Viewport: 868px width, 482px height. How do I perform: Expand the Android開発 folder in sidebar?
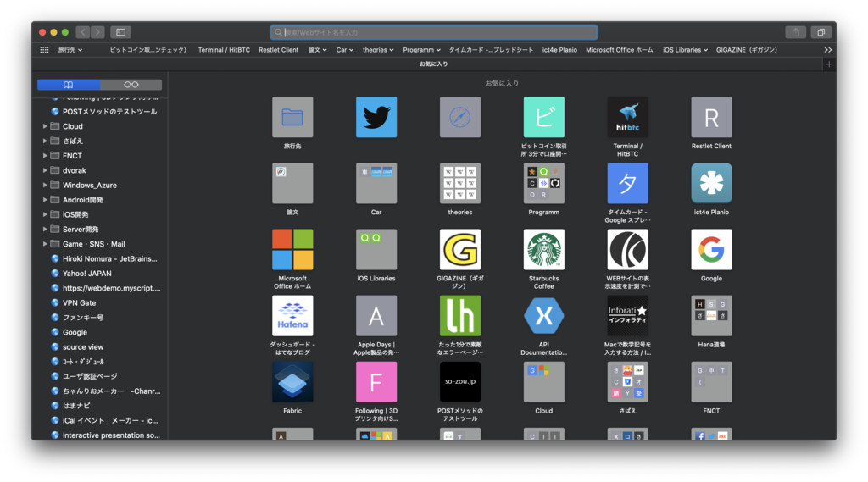[45, 200]
